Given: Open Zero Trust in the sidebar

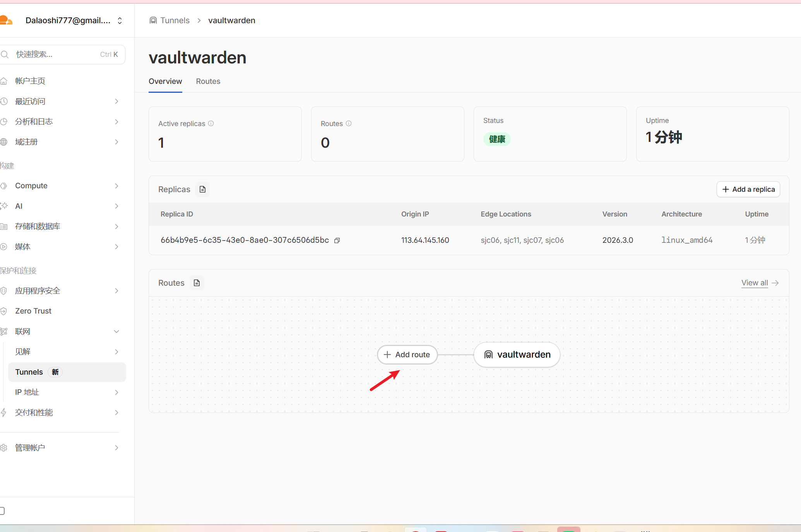Looking at the screenshot, I should click(x=33, y=311).
